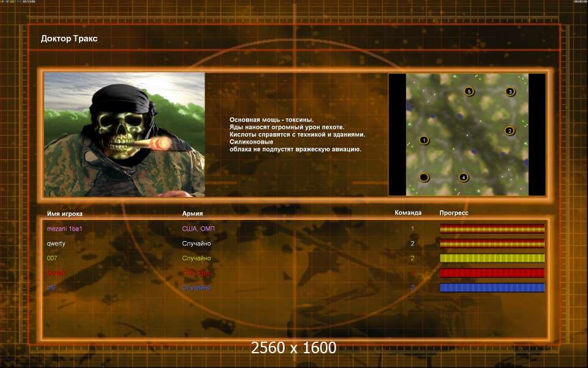This screenshot has height=368, width=588.
Task: Click the red army text in the red row
Action: (196, 273)
